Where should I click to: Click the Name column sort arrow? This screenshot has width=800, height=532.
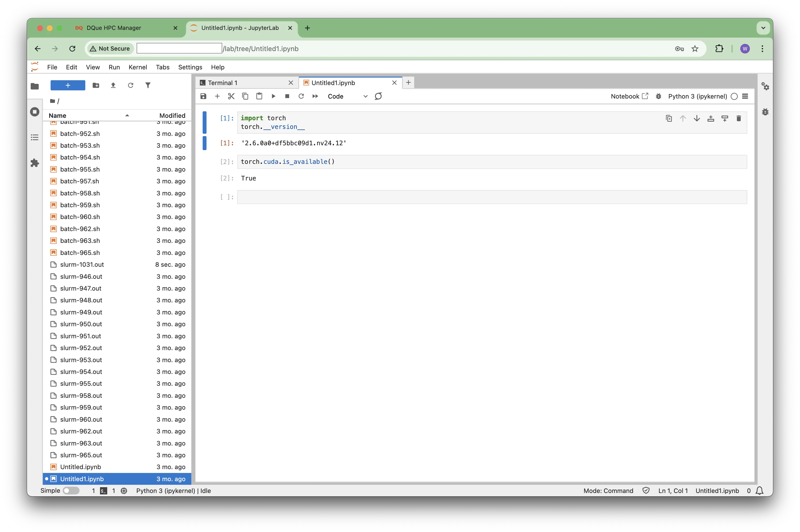click(x=127, y=116)
